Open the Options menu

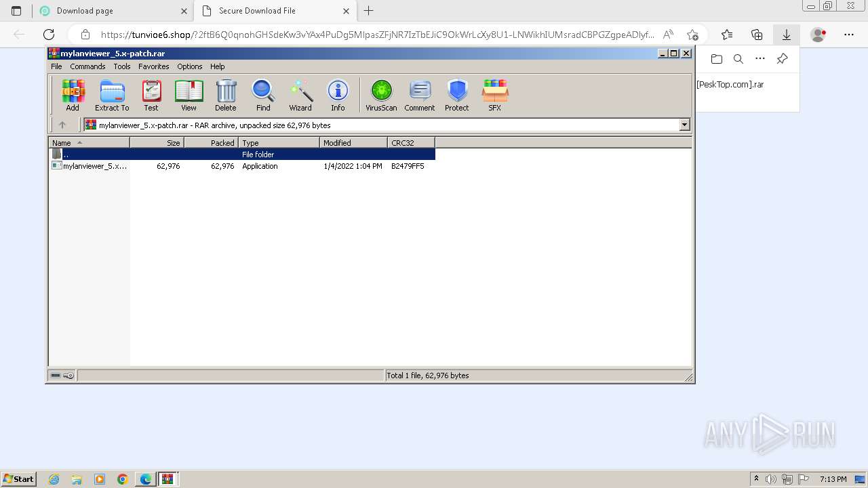point(190,66)
